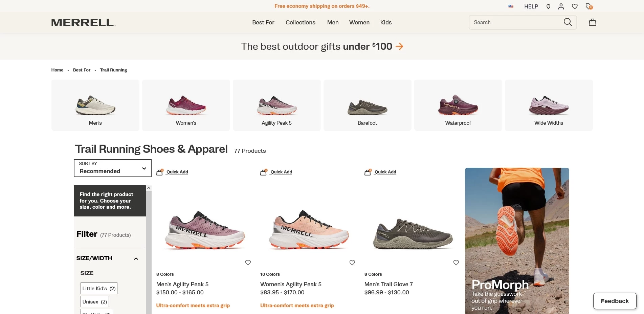
Task: Open the contact icon with notification badge
Action: (x=589, y=6)
